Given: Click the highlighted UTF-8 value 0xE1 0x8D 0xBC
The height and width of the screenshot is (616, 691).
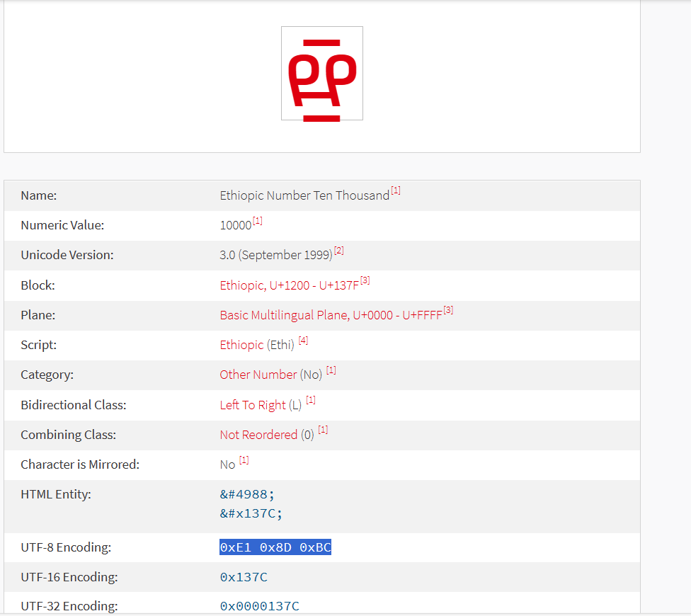Looking at the screenshot, I should (x=275, y=547).
